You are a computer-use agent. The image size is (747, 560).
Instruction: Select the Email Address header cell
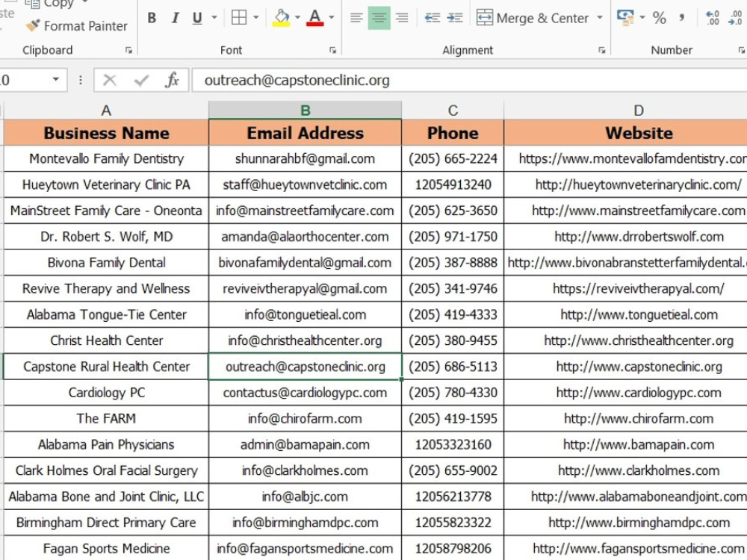305,132
